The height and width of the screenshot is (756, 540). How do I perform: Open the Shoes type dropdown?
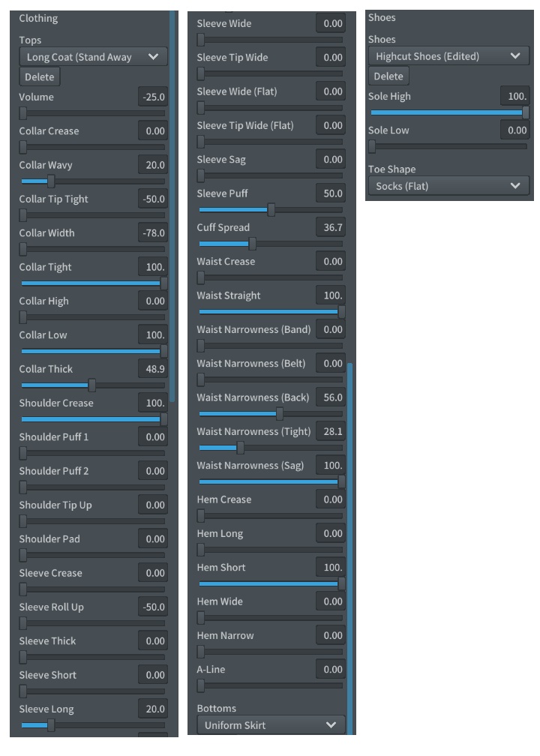[x=448, y=55]
